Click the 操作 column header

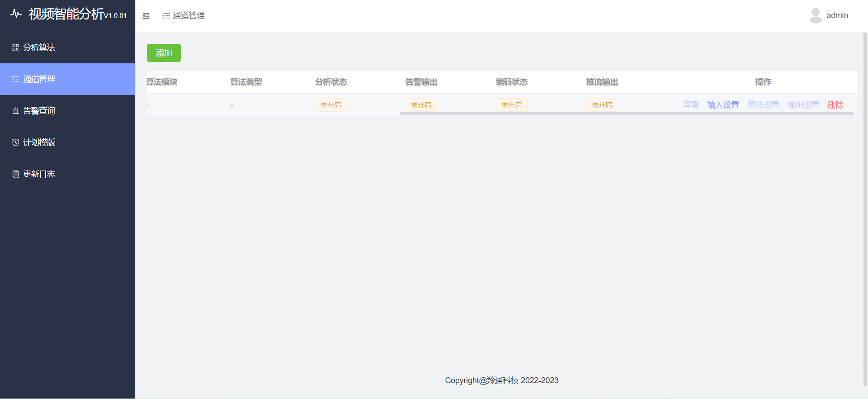[763, 82]
